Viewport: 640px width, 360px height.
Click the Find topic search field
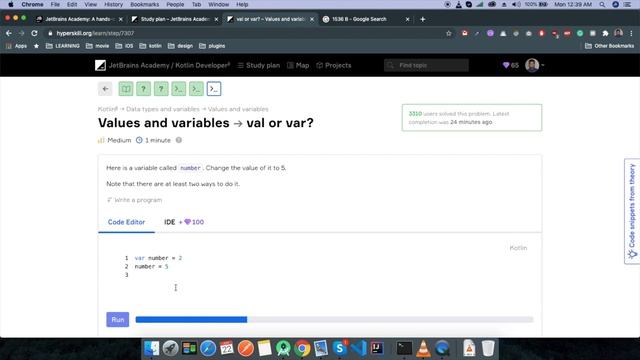426,65
